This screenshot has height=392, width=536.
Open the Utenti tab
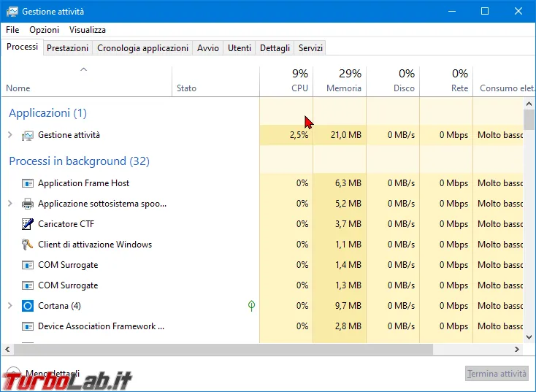coord(240,48)
